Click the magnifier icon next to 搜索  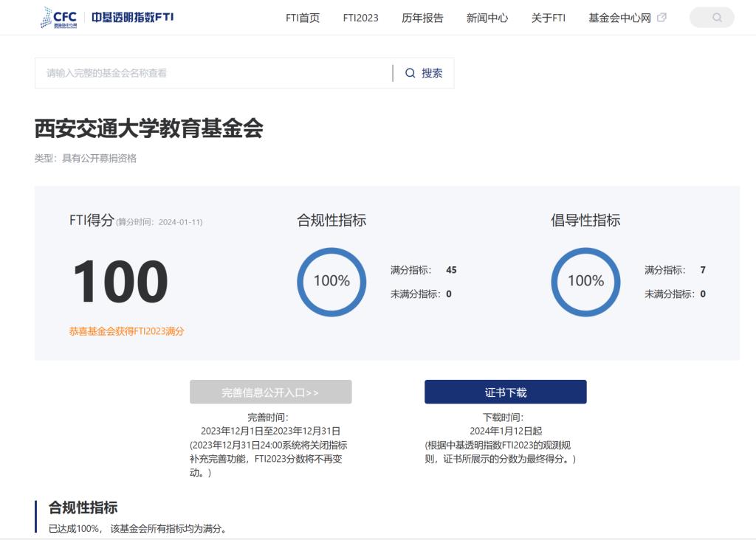click(410, 73)
